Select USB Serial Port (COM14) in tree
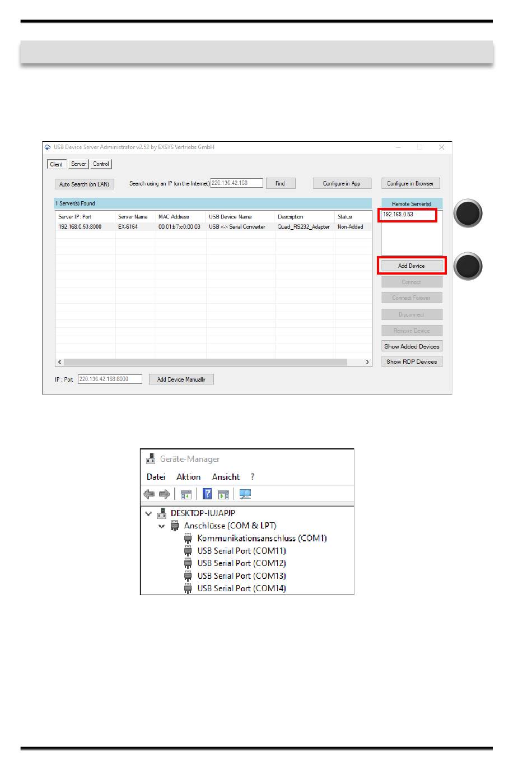Screen dimensions: 532x770 pyautogui.click(x=241, y=588)
